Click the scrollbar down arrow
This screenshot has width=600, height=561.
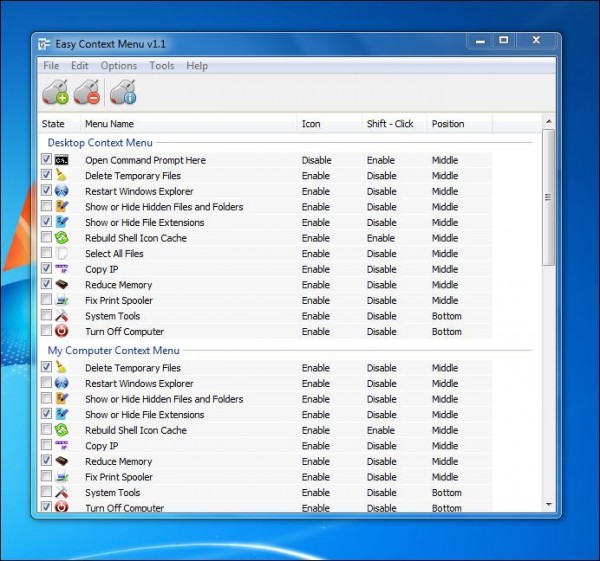pos(549,505)
